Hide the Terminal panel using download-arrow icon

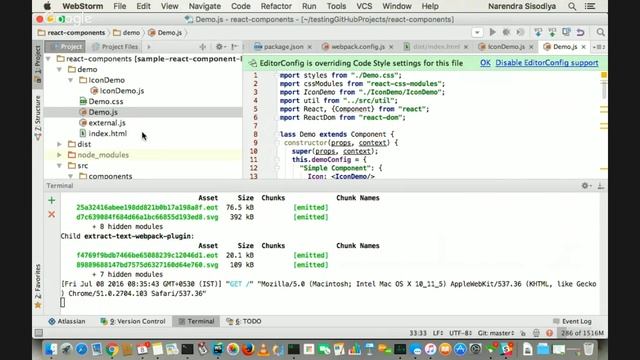(601, 186)
